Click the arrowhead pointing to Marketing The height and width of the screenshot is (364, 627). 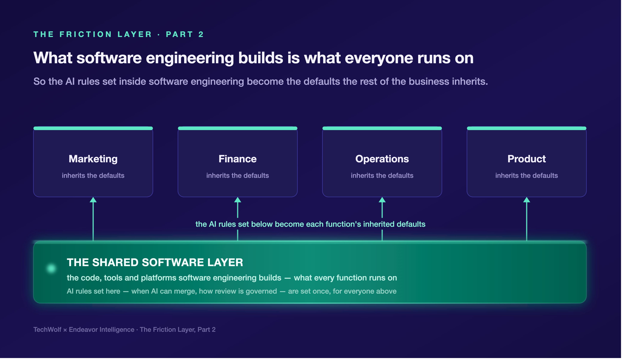coord(93,200)
